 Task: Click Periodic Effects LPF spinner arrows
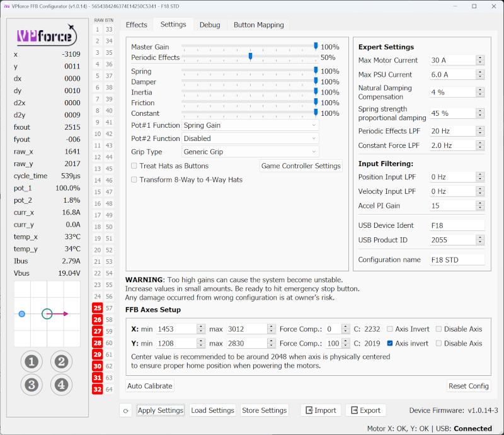click(x=480, y=131)
